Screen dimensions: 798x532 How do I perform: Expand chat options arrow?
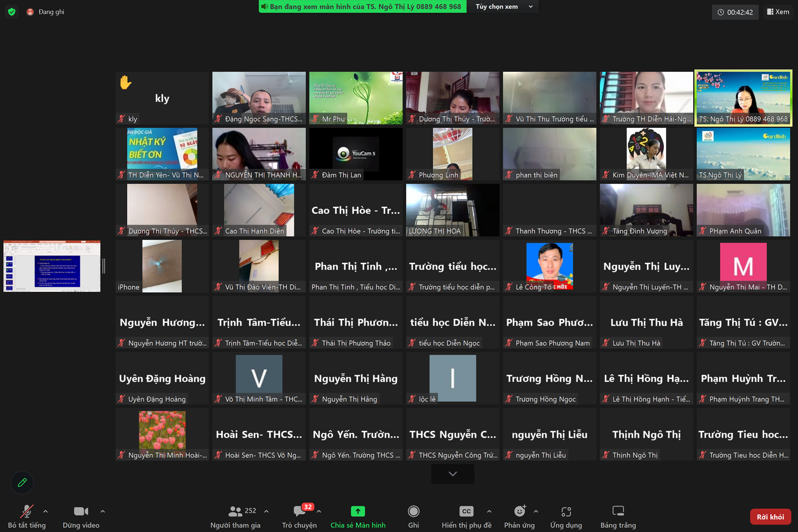pos(319,511)
